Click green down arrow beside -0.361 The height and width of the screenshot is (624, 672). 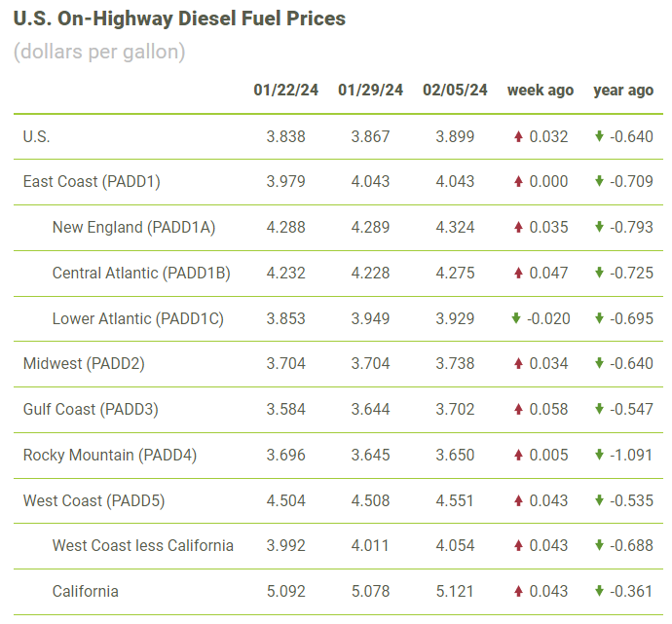point(600,591)
